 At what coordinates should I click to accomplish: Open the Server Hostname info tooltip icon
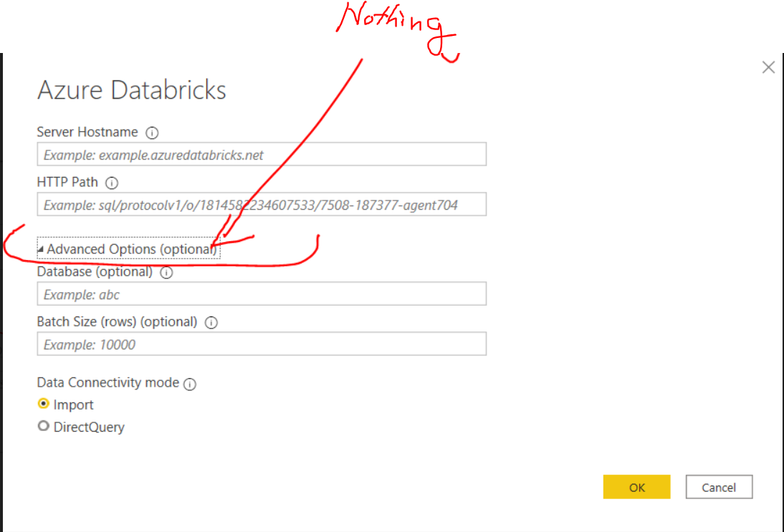pyautogui.click(x=152, y=132)
